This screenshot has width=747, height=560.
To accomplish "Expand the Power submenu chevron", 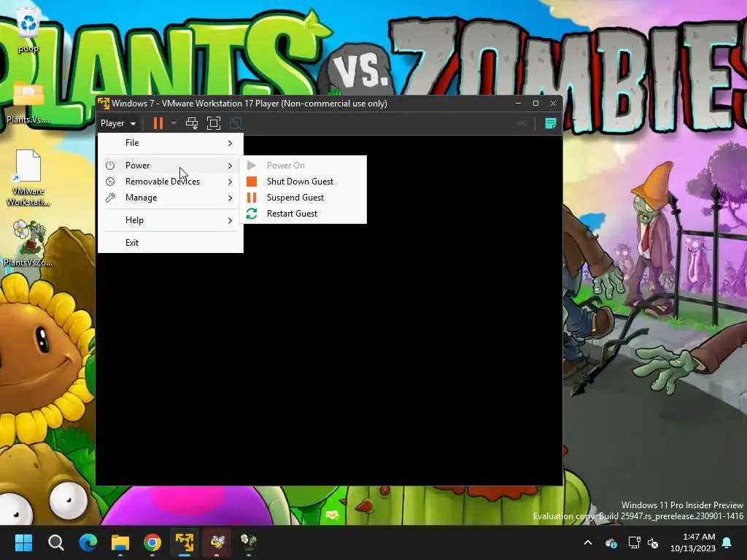I will coord(230,166).
